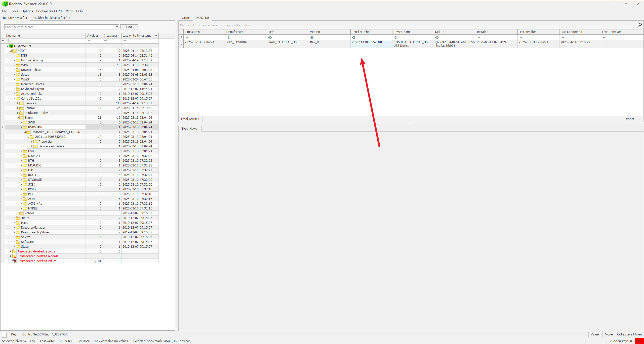Toggle the checkbox in the bottom-left status bar

(4, 335)
